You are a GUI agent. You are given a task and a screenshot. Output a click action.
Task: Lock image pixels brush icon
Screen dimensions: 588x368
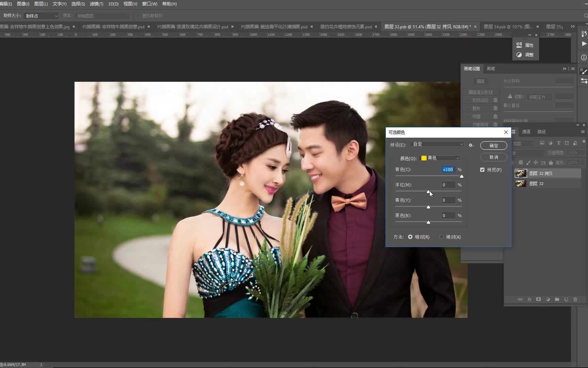tap(528, 163)
